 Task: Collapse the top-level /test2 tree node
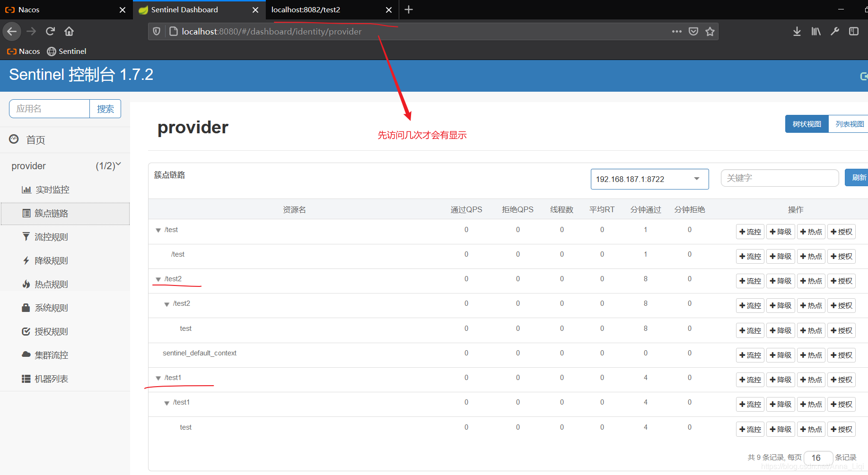(x=158, y=279)
